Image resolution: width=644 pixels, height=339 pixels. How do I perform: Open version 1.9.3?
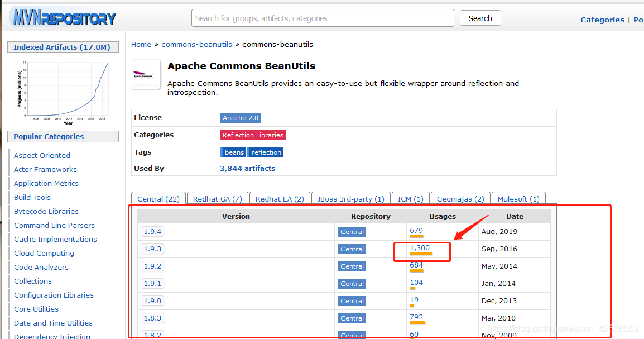[152, 249]
